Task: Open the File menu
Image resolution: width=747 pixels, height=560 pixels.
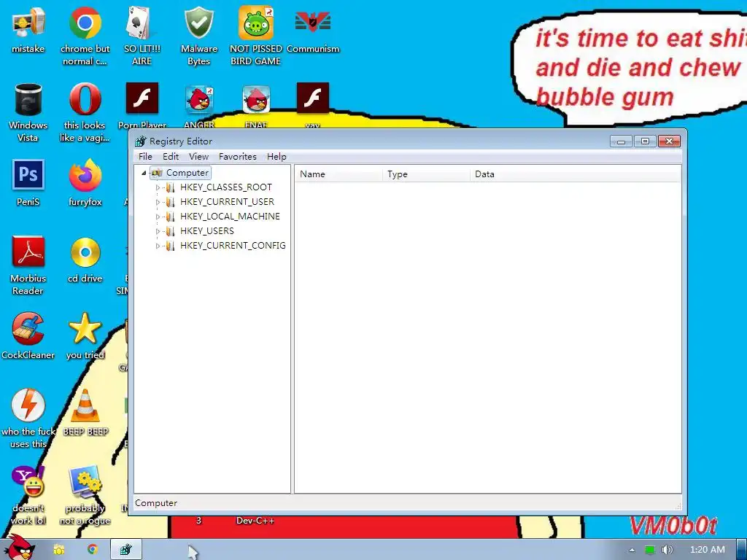Action: point(145,157)
